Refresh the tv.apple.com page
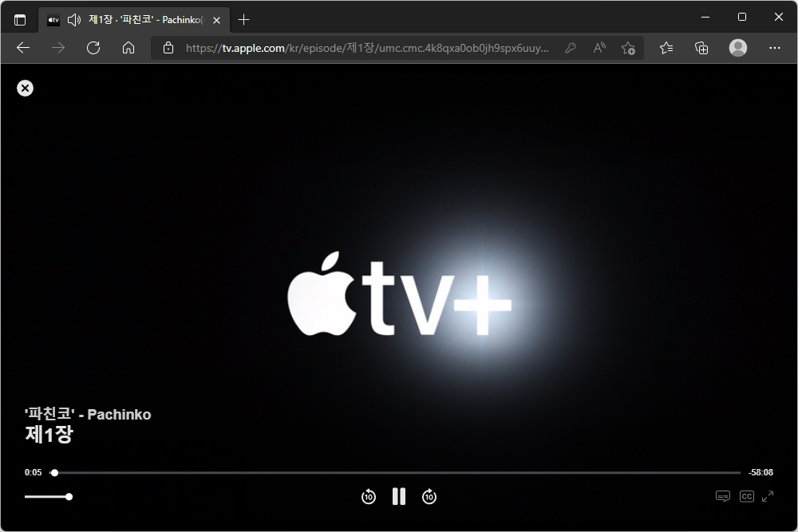This screenshot has height=532, width=798. (x=93, y=48)
